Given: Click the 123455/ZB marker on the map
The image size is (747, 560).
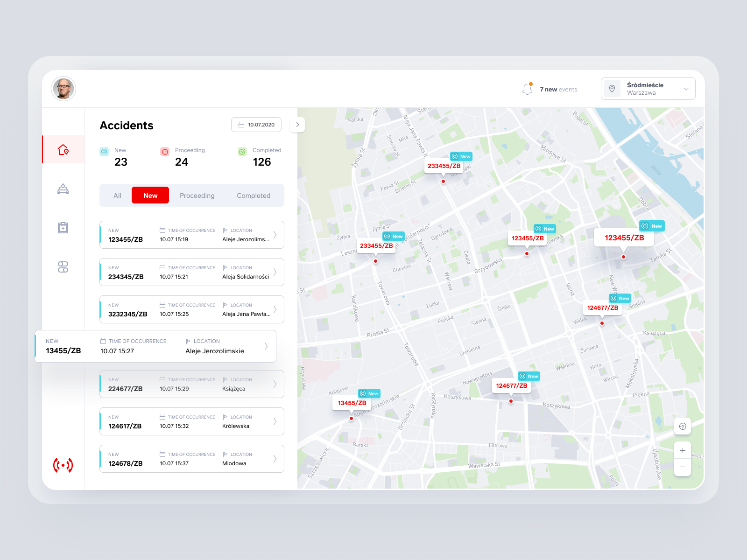Looking at the screenshot, I should tap(624, 238).
